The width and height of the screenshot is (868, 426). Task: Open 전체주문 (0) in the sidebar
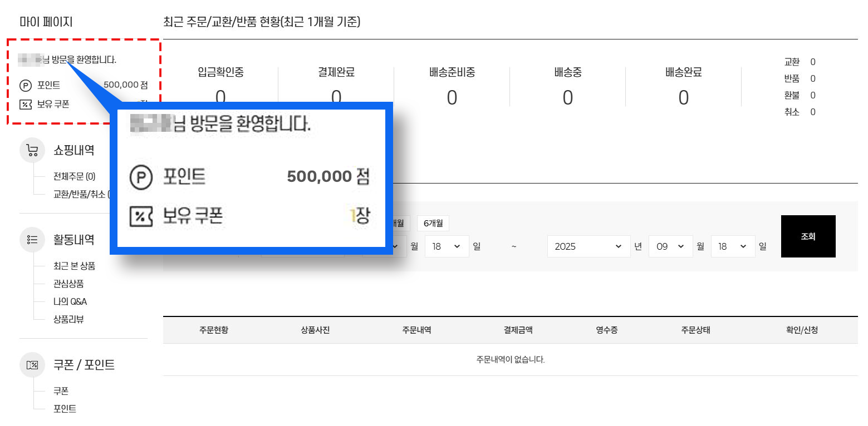tap(74, 177)
